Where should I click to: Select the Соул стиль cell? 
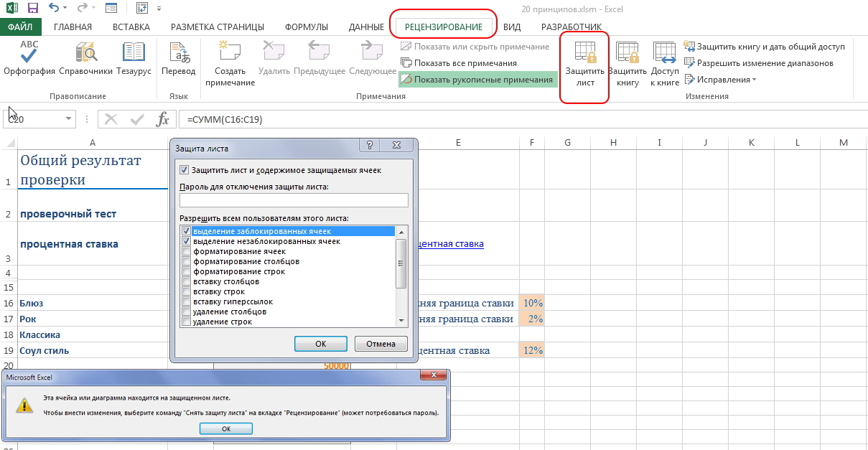pos(93,350)
